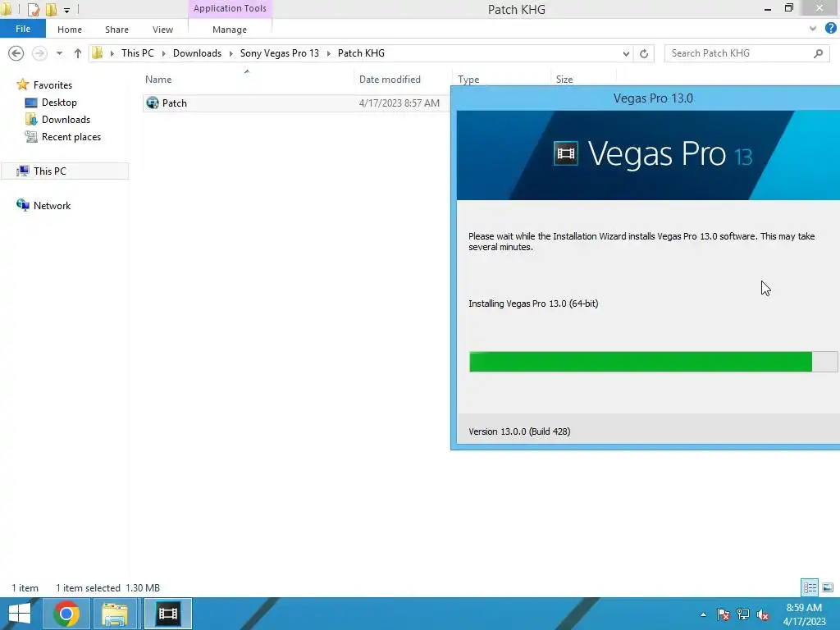840x630 pixels.
Task: Sort files by the Name column
Action: tap(158, 80)
